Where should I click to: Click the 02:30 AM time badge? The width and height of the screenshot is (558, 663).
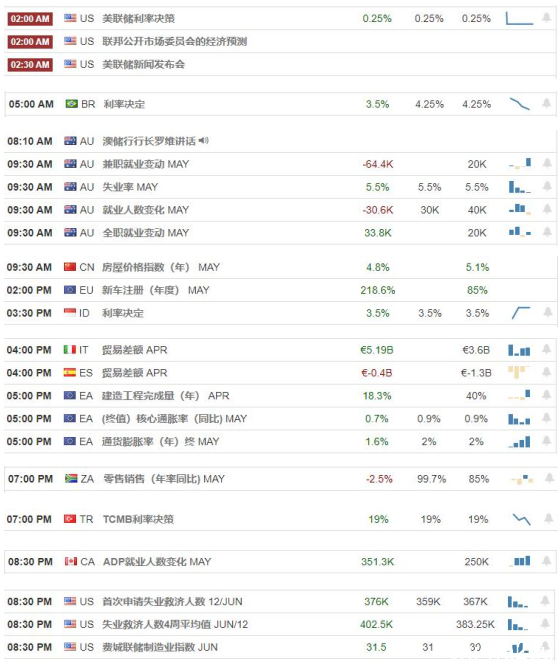[30, 64]
